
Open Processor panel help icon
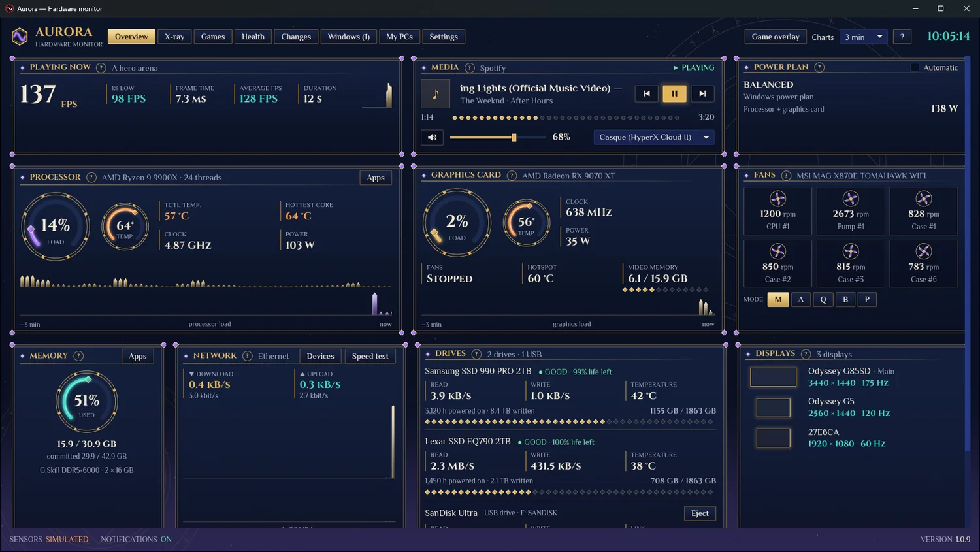(91, 177)
